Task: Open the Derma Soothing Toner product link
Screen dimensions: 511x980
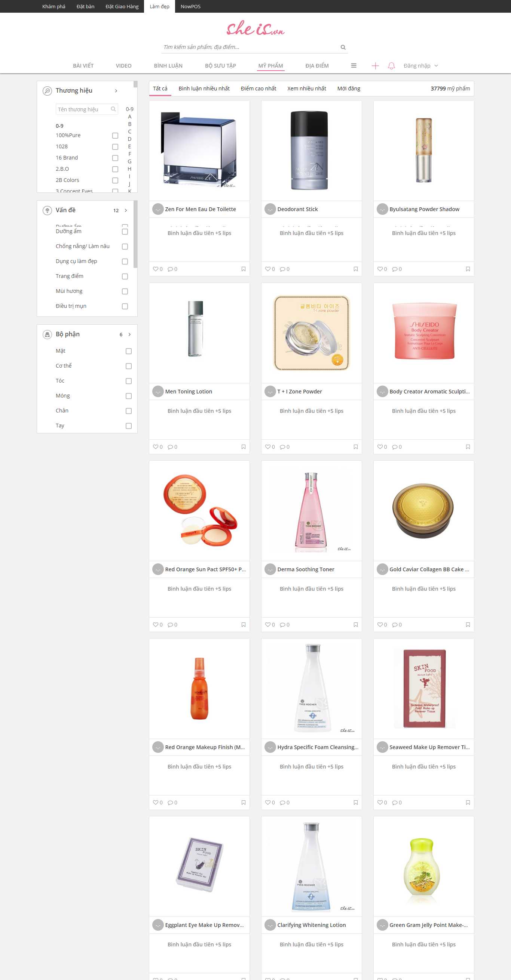Action: pos(305,569)
